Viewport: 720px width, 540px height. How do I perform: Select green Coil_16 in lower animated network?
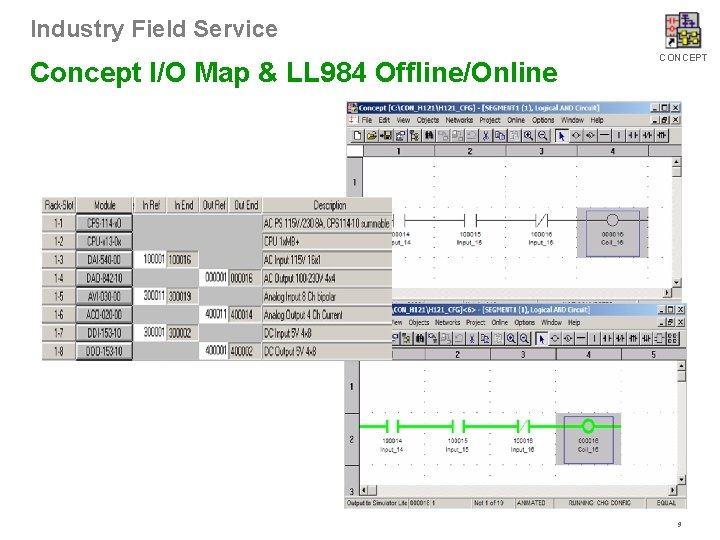pyautogui.click(x=588, y=439)
